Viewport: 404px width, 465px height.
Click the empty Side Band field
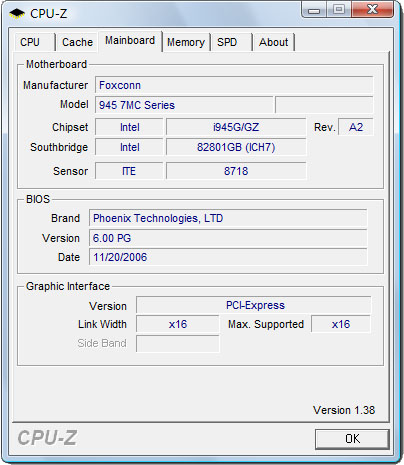tap(178, 343)
